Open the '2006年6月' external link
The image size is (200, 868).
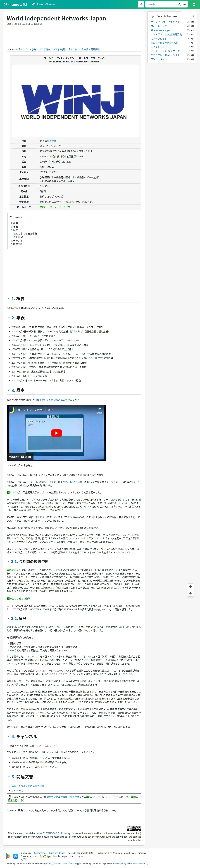[14, 570]
